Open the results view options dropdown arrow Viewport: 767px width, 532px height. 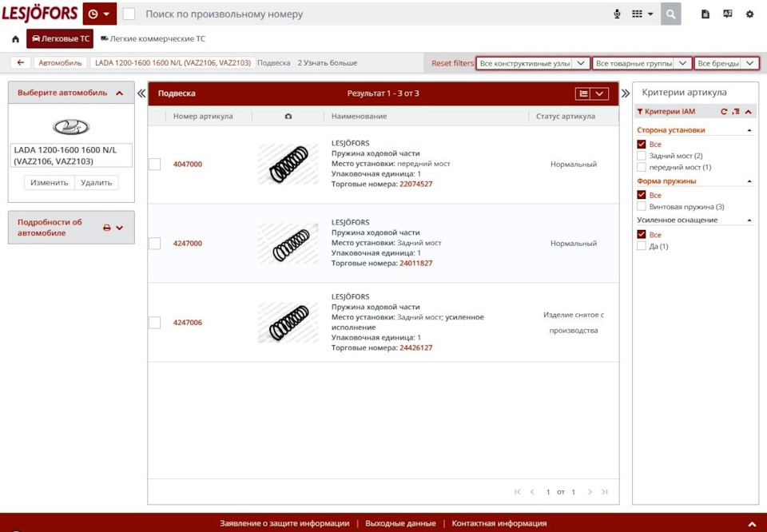click(x=600, y=94)
